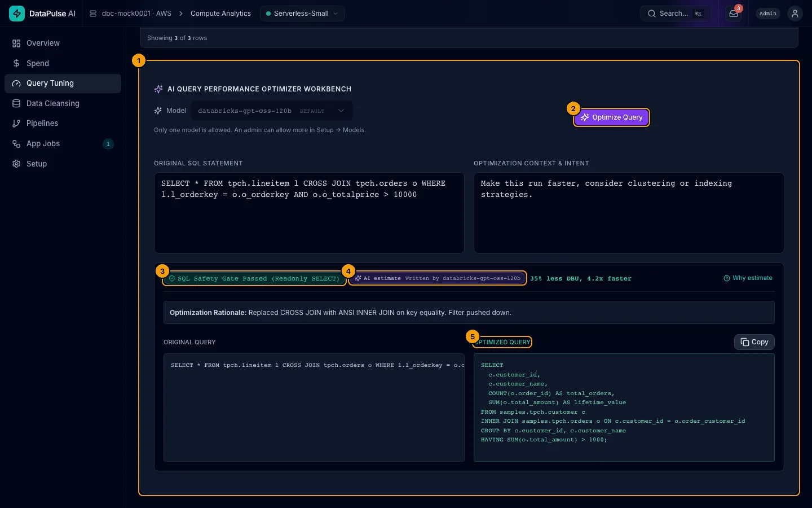Image resolution: width=812 pixels, height=508 pixels.
Task: Copy the optimized query
Action: pos(754,342)
